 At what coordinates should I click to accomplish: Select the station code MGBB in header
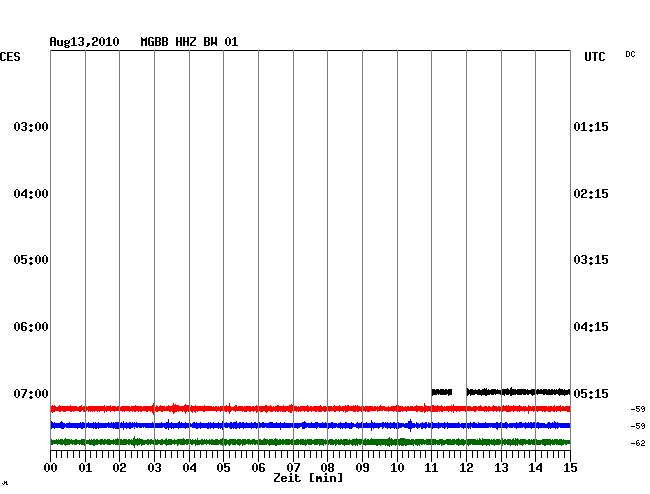pos(154,42)
